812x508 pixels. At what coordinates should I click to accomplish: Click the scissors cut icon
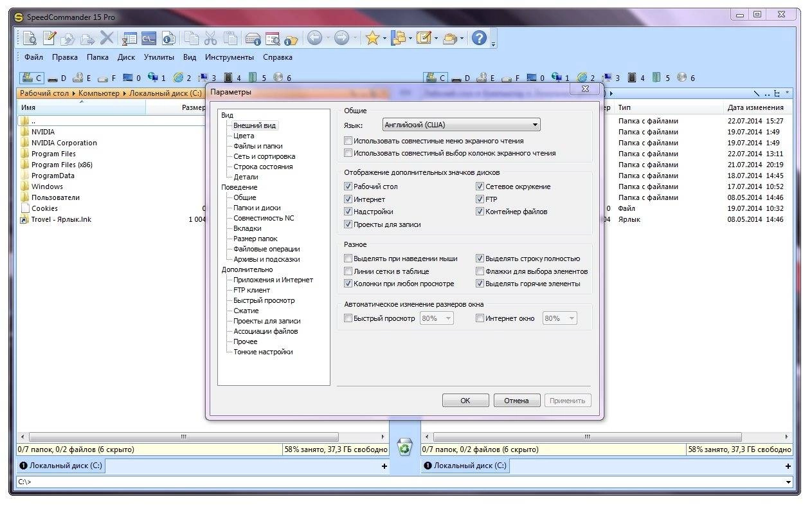click(x=210, y=39)
